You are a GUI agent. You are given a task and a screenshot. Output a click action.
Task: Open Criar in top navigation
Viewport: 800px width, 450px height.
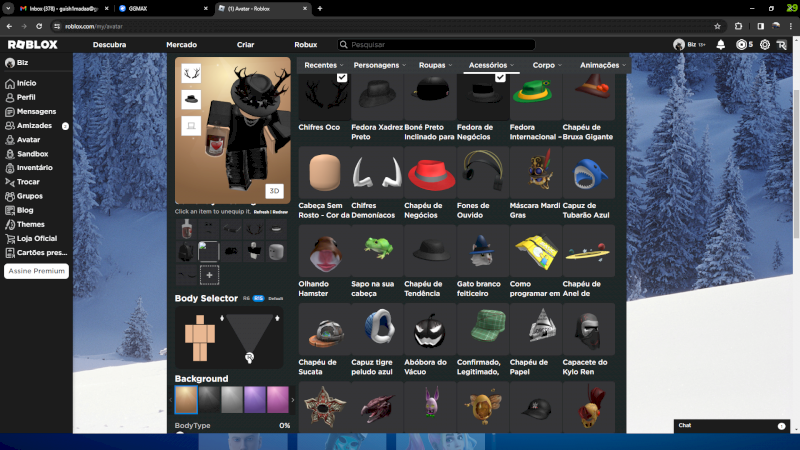tap(245, 45)
